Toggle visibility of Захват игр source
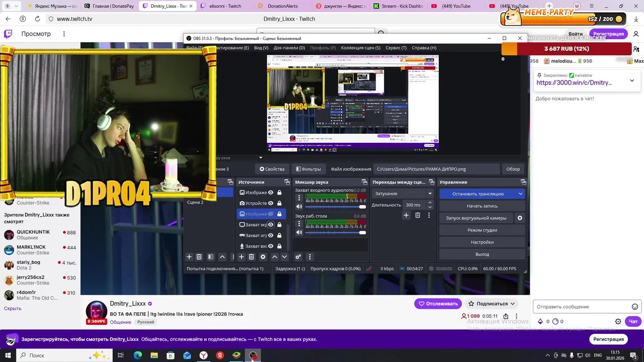 [x=271, y=235]
